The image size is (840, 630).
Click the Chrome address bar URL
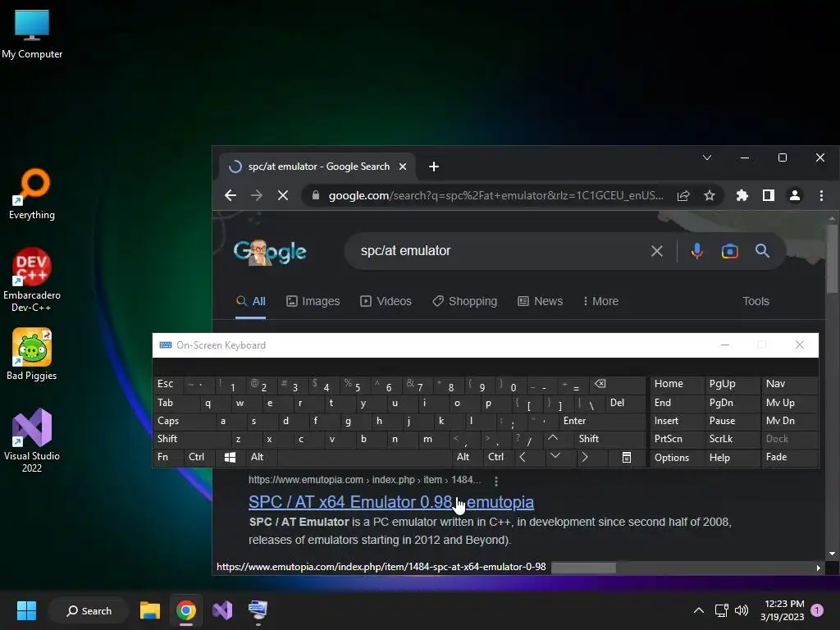(495, 195)
